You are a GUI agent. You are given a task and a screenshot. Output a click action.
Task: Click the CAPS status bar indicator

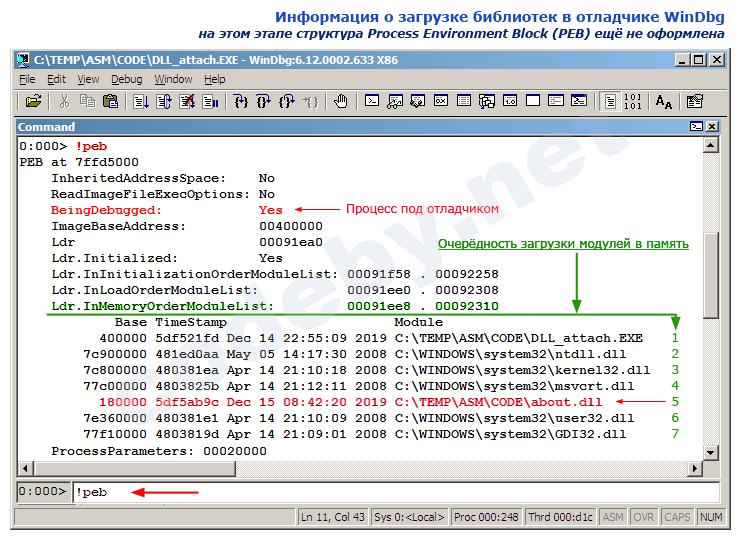[677, 517]
